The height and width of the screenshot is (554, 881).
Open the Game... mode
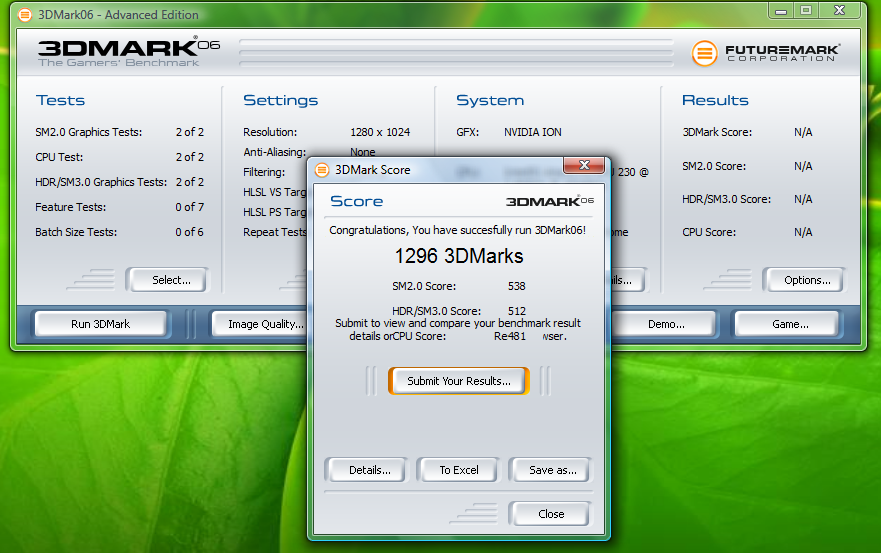787,324
